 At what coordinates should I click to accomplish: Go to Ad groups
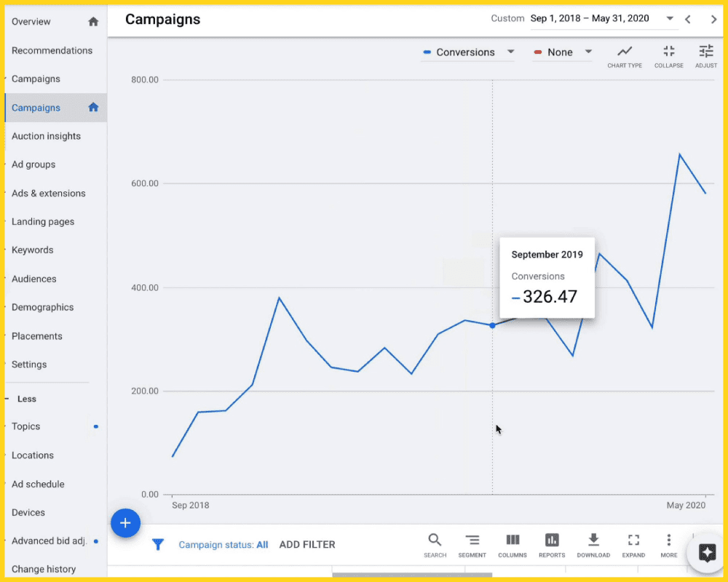33,164
